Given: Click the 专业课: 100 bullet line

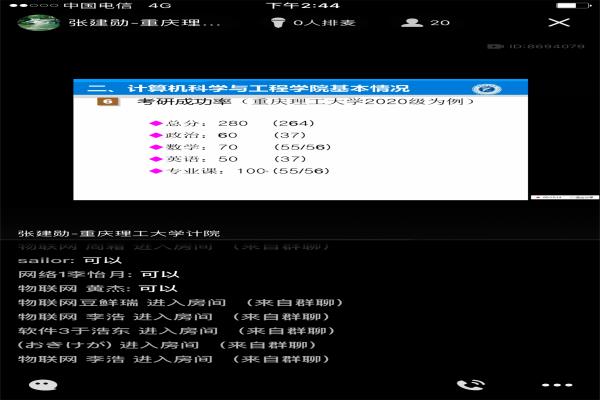Looking at the screenshot, I should (x=240, y=171).
